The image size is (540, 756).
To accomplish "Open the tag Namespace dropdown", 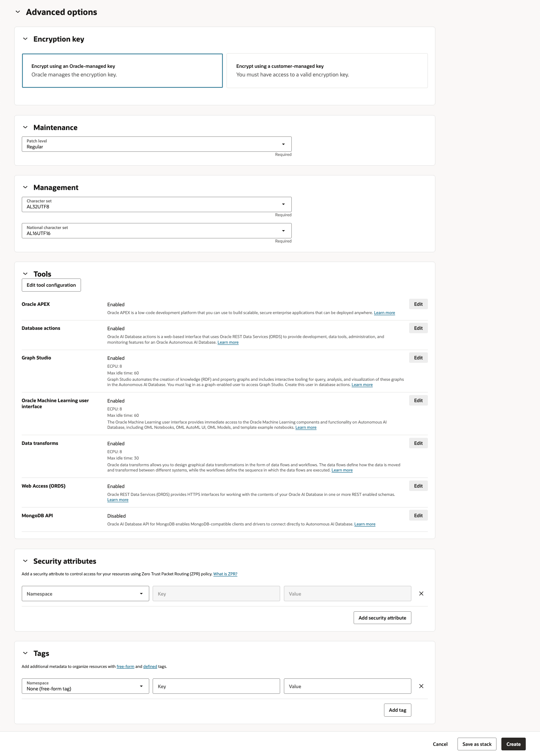I will [x=85, y=686].
